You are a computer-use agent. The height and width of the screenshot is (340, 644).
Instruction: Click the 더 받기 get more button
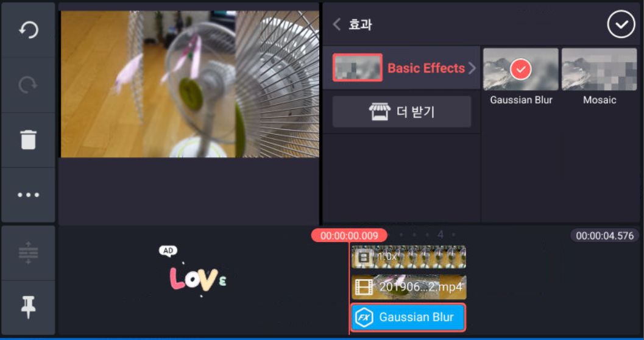click(402, 112)
